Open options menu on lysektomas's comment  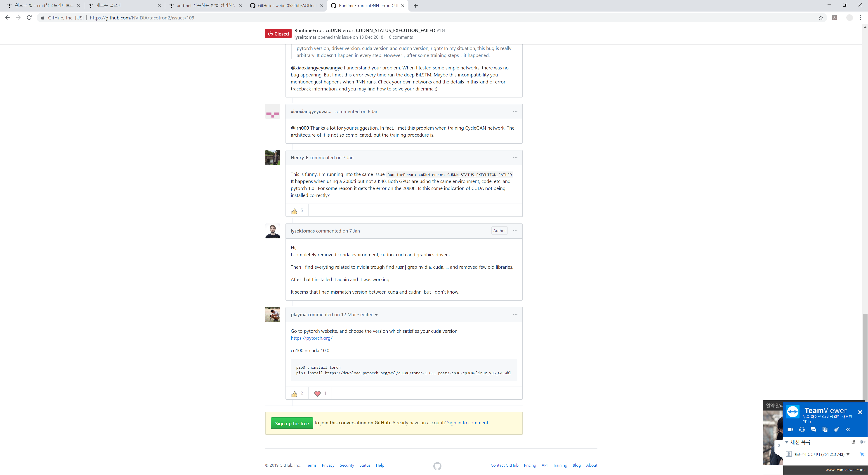515,231
